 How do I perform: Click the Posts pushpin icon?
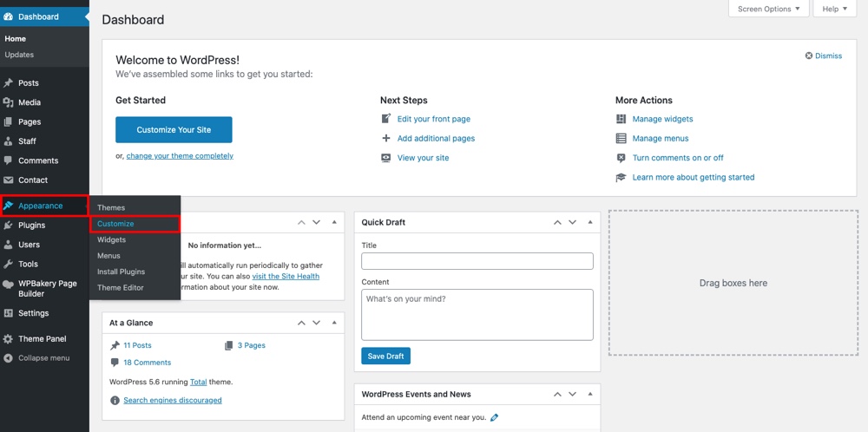click(8, 83)
